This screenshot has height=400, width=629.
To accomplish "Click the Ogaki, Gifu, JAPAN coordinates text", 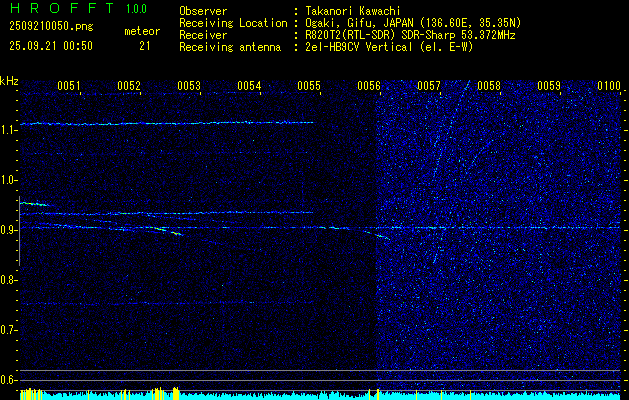I will pos(413,23).
